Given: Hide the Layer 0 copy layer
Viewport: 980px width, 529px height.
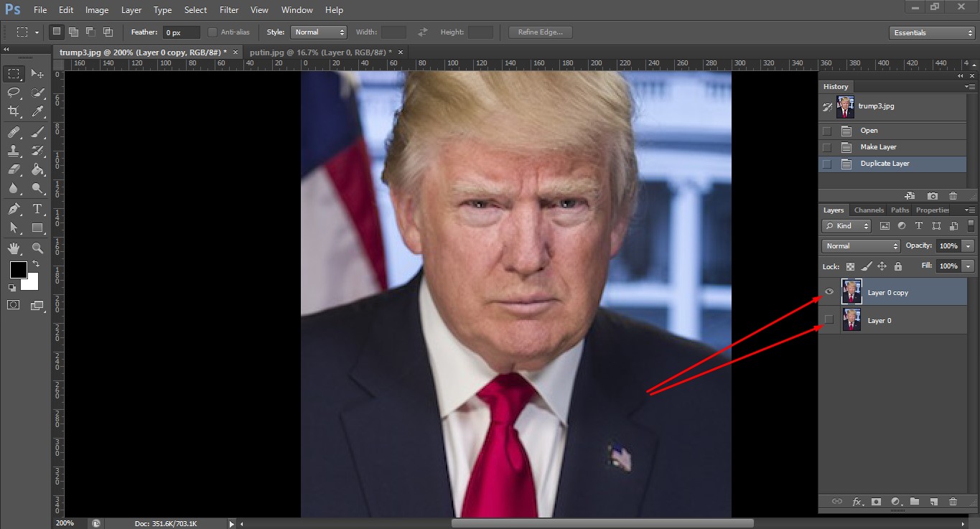Looking at the screenshot, I should coord(829,291).
